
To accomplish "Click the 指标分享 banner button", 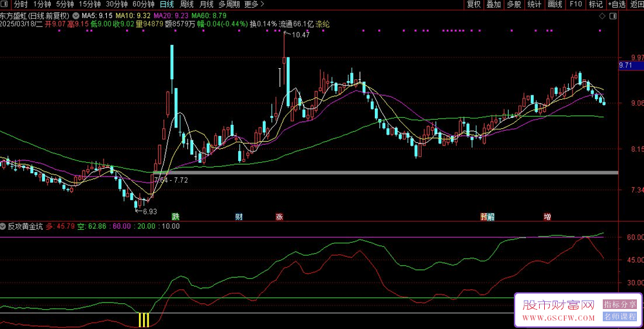I will 620,304.
